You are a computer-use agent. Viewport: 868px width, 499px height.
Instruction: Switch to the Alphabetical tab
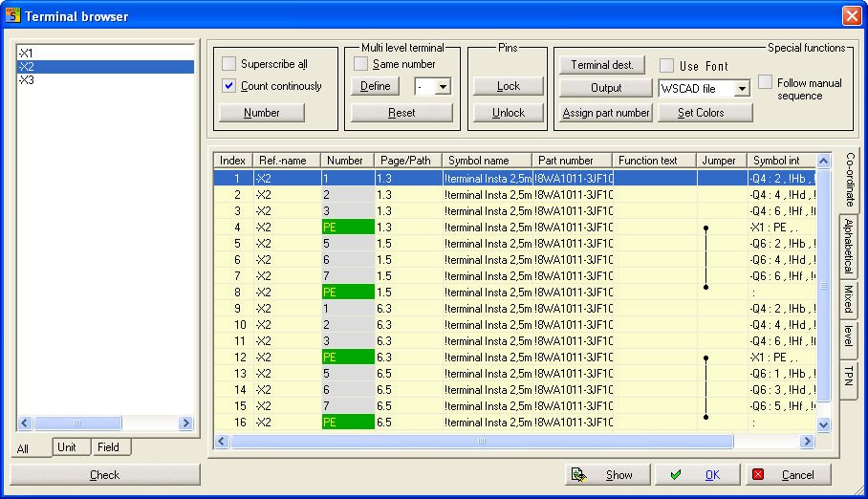(848, 246)
